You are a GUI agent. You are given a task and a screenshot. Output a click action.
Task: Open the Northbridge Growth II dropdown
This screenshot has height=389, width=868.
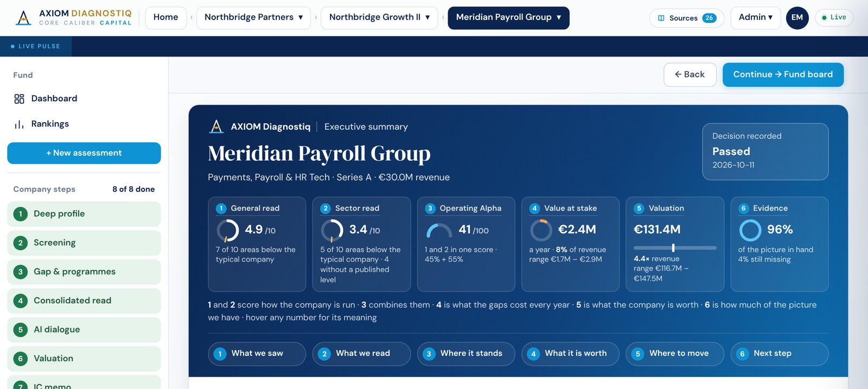[379, 17]
